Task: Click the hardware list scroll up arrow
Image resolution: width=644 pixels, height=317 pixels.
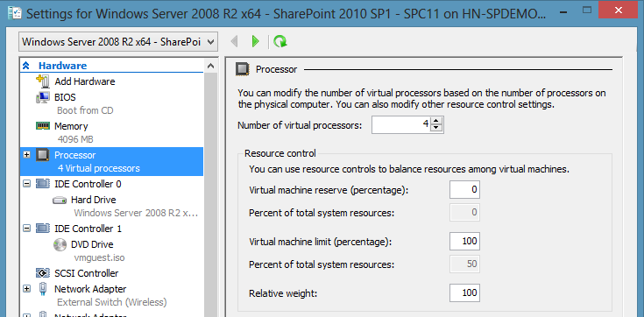Action: coord(210,66)
